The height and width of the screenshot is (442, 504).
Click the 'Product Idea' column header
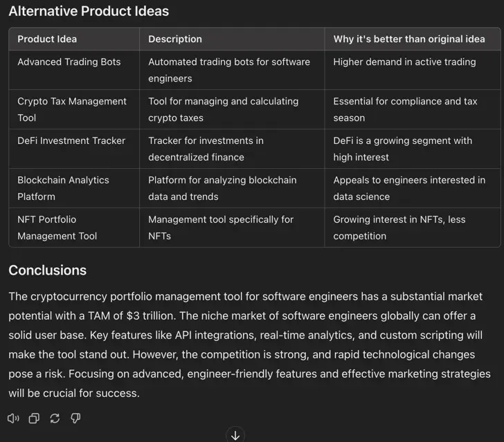coord(47,39)
